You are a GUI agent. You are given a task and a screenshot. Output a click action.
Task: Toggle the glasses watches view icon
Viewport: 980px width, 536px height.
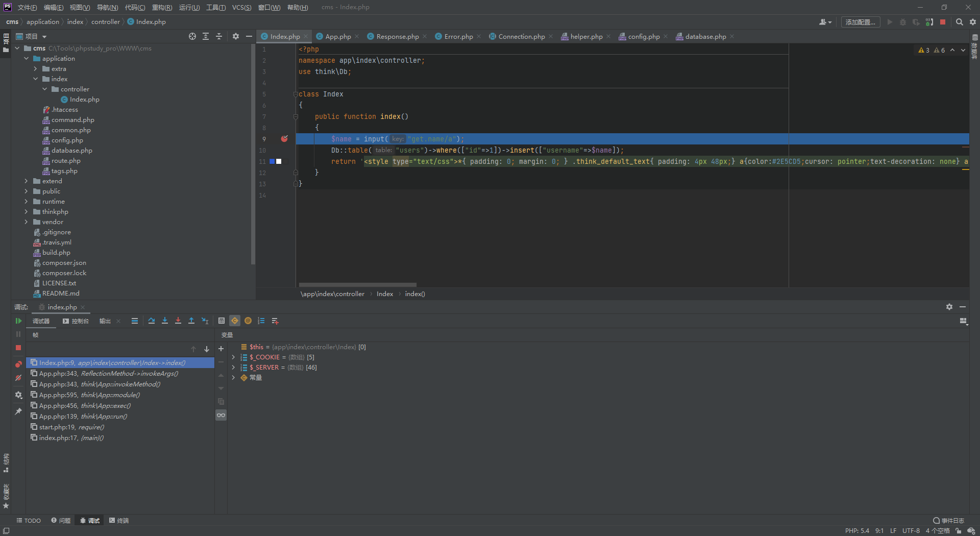[221, 415]
